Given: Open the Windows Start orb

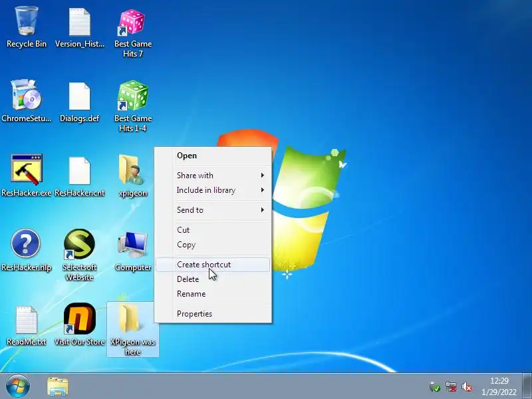Looking at the screenshot, I should pyautogui.click(x=18, y=386).
